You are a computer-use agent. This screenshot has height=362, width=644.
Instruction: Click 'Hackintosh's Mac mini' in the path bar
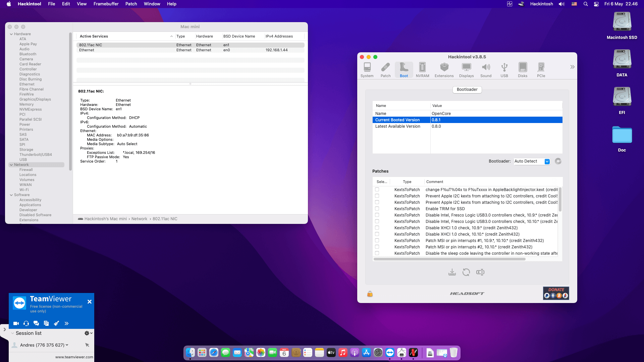tap(106, 219)
